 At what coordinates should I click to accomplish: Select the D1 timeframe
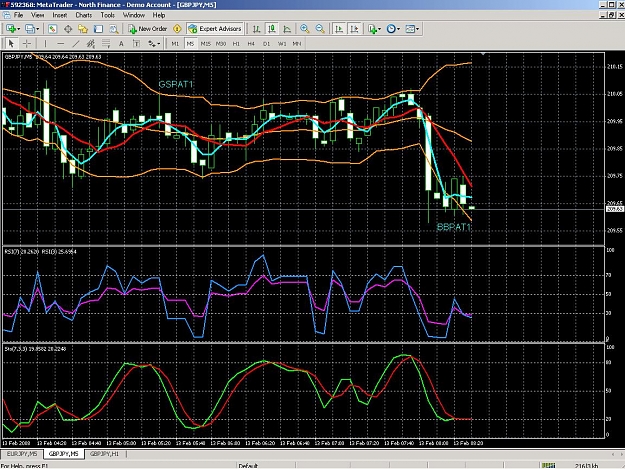(x=266, y=43)
